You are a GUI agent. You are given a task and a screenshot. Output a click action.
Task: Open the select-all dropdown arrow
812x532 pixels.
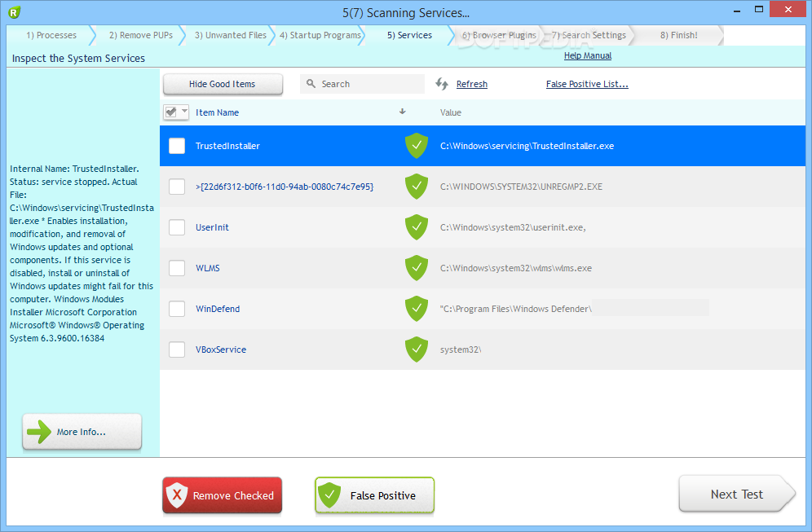(x=184, y=112)
